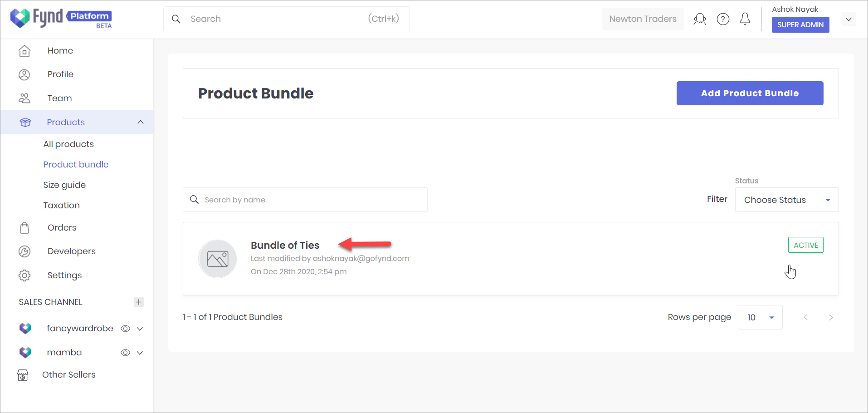Screen dimensions: 868x413
Task: Open the Orders section via bag icon
Action: pyautogui.click(x=24, y=227)
